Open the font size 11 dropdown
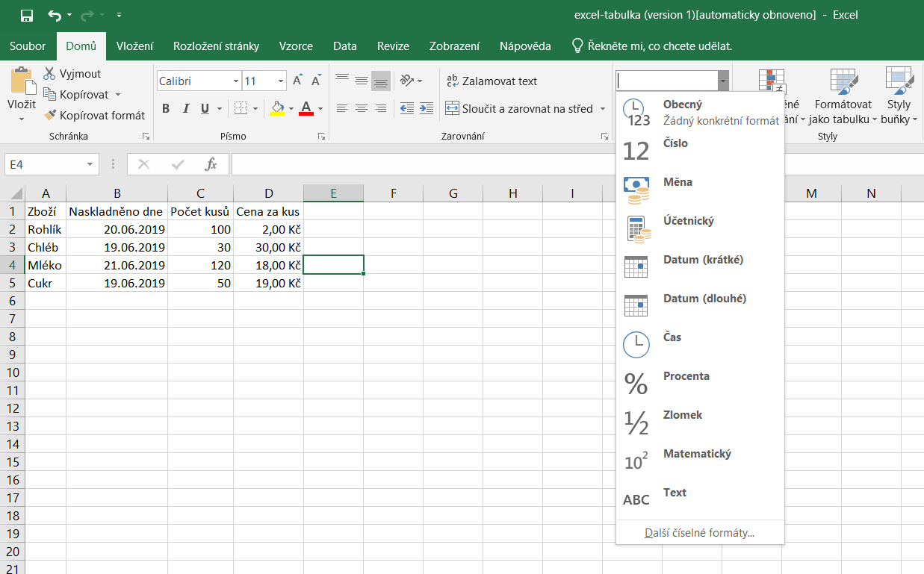 coord(282,81)
